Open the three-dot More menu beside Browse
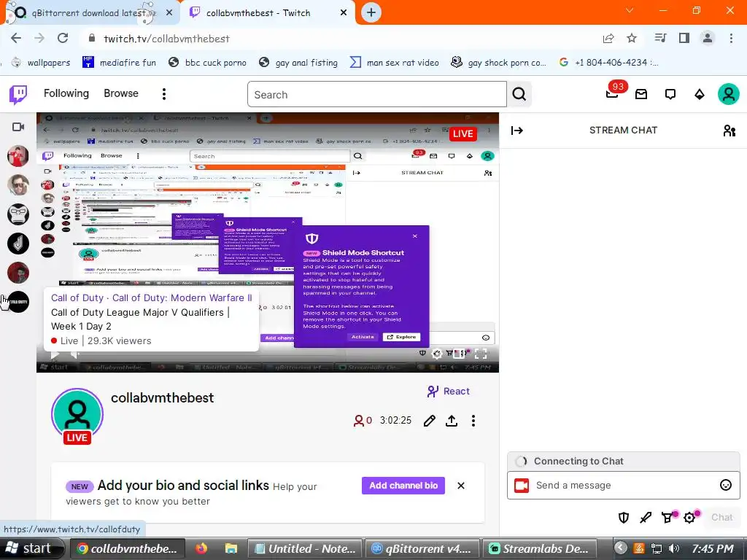Image resolution: width=747 pixels, height=560 pixels. [164, 94]
